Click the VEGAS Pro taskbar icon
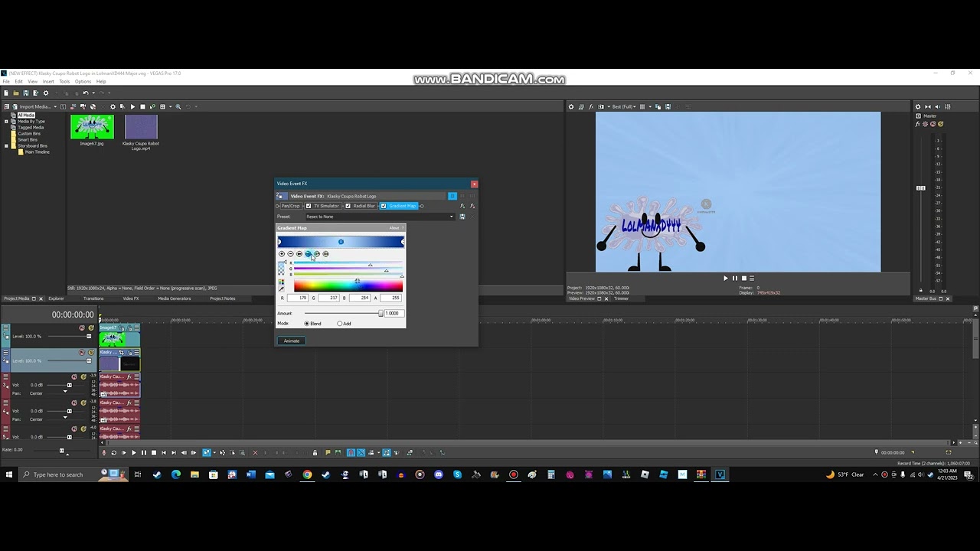Image resolution: width=980 pixels, height=551 pixels. click(720, 474)
